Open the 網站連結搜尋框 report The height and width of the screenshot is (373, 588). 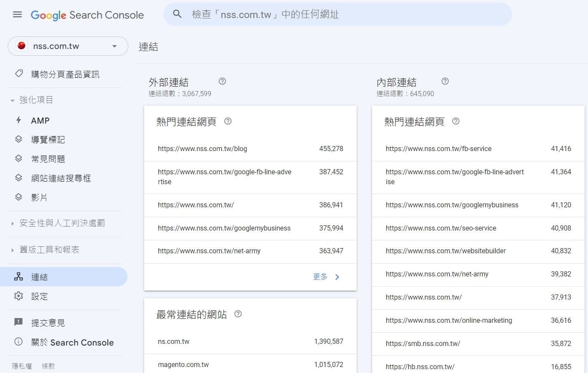[64, 178]
